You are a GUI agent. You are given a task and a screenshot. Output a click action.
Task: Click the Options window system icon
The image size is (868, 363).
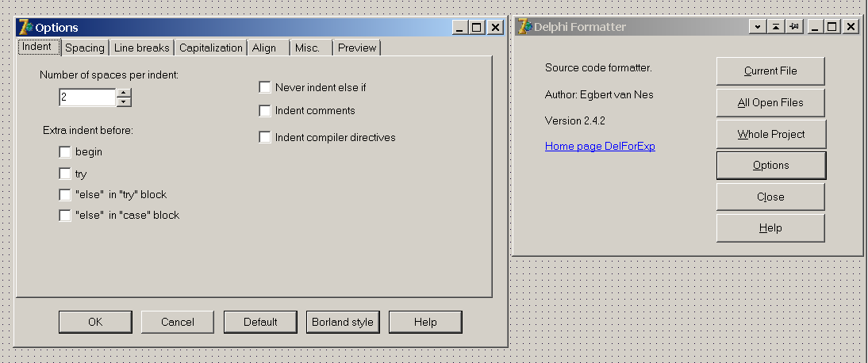[x=25, y=27]
